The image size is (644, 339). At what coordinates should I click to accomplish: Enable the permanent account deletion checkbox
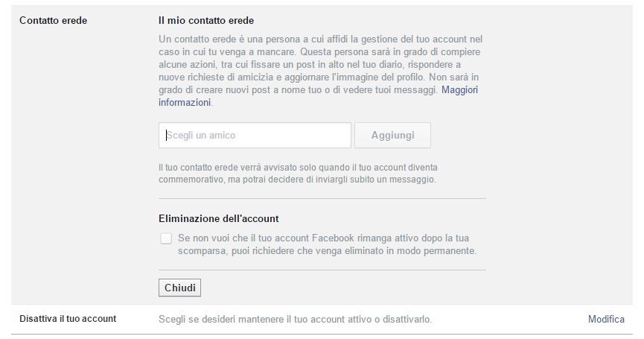(x=165, y=238)
